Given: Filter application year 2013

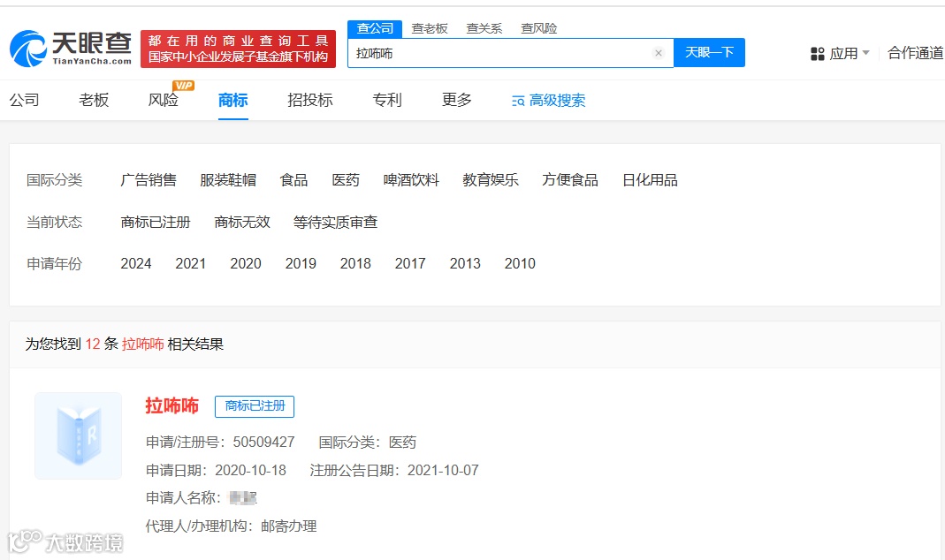Looking at the screenshot, I should click(x=465, y=264).
